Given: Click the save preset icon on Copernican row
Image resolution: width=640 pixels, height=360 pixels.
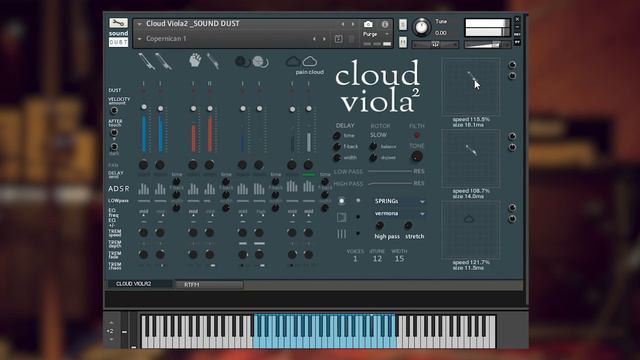Looking at the screenshot, I should pyautogui.click(x=338, y=39).
